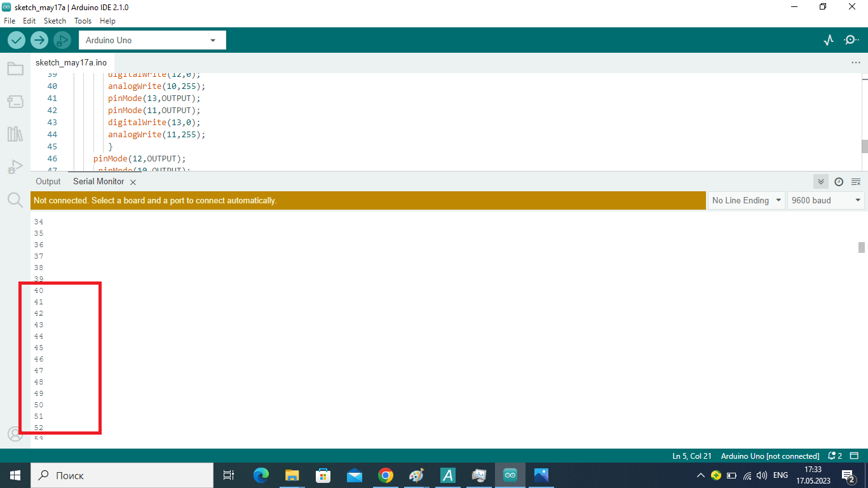Image resolution: width=868 pixels, height=488 pixels.
Task: Toggle autoscroll in the Serial Monitor
Action: click(821, 182)
